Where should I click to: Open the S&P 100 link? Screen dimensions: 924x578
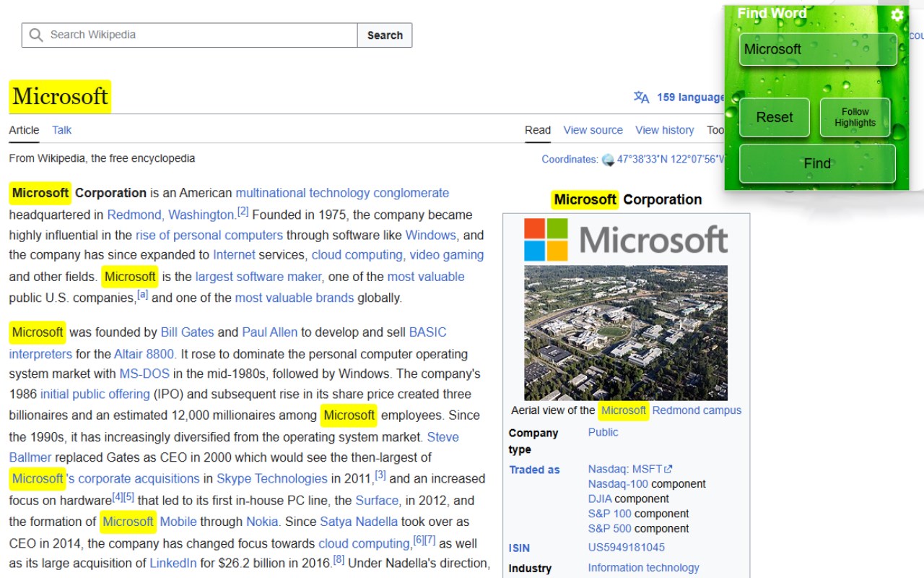click(x=610, y=514)
